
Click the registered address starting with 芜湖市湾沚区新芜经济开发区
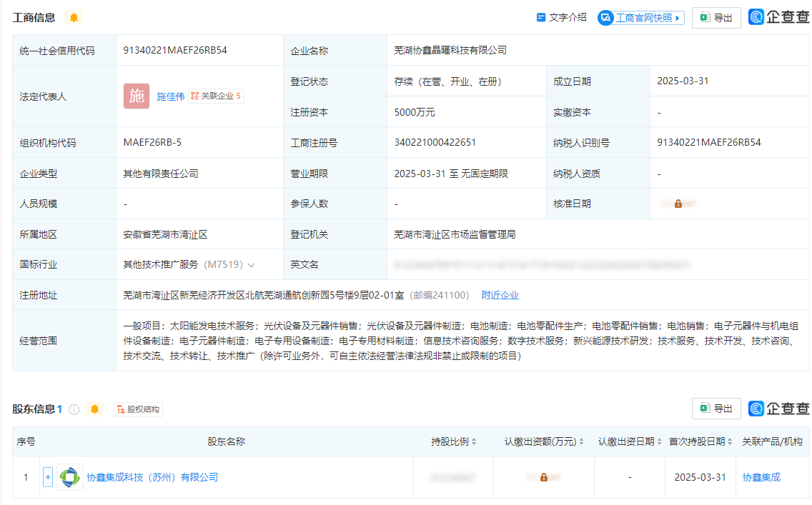point(264,296)
